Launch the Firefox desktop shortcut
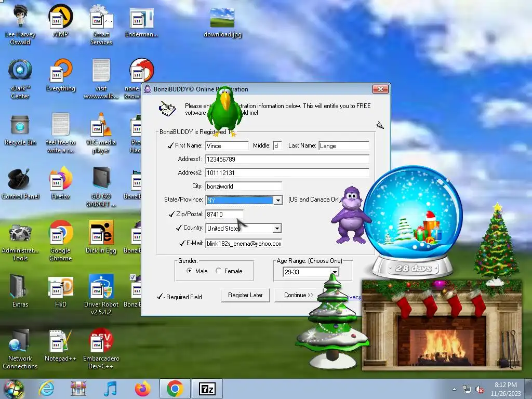This screenshot has width=532, height=399. (60, 183)
